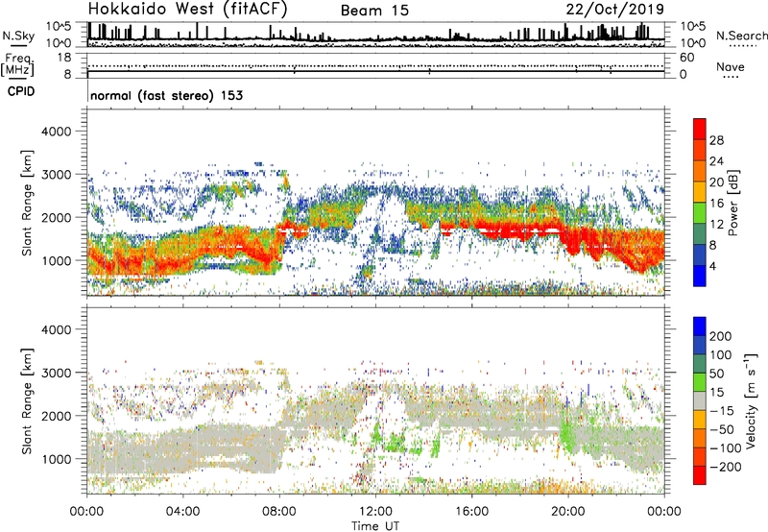Select the gray segment of Velocity colorbar
This screenshot has width=768, height=532.
pos(700,400)
